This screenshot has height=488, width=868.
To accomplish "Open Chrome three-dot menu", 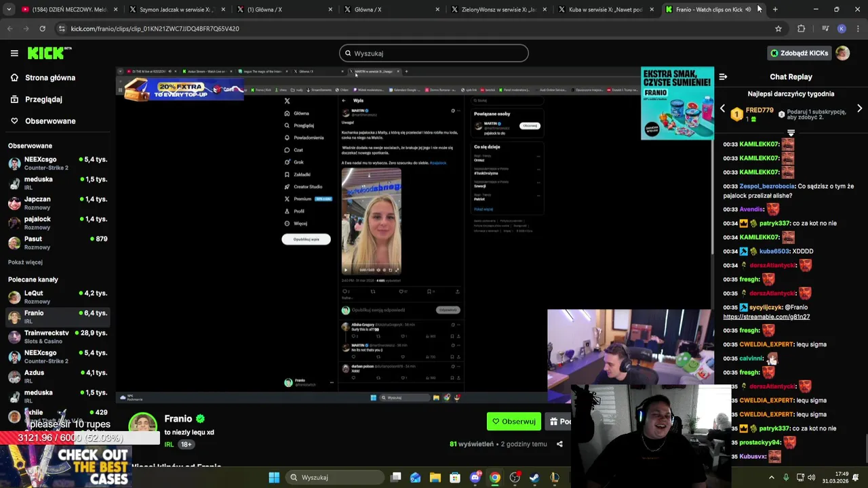I will pos(858,28).
